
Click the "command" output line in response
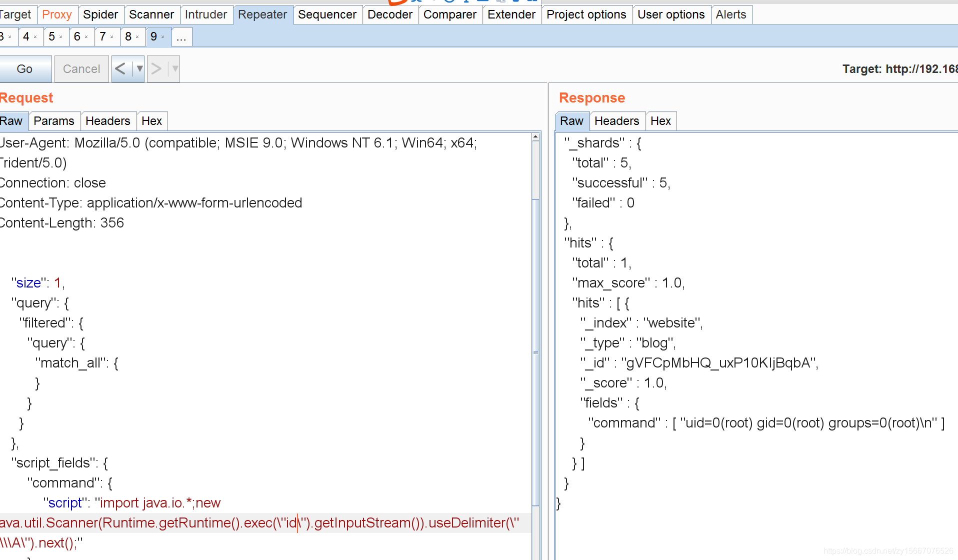point(766,423)
